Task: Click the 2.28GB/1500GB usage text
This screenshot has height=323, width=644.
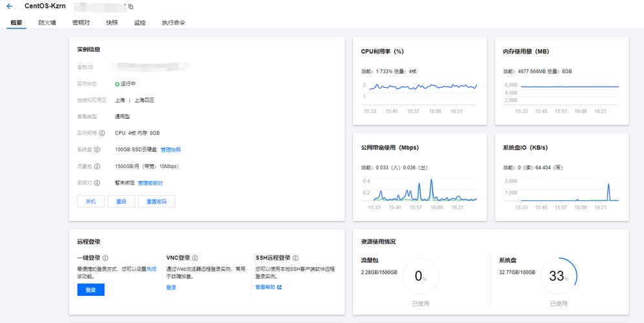Action: (x=379, y=272)
